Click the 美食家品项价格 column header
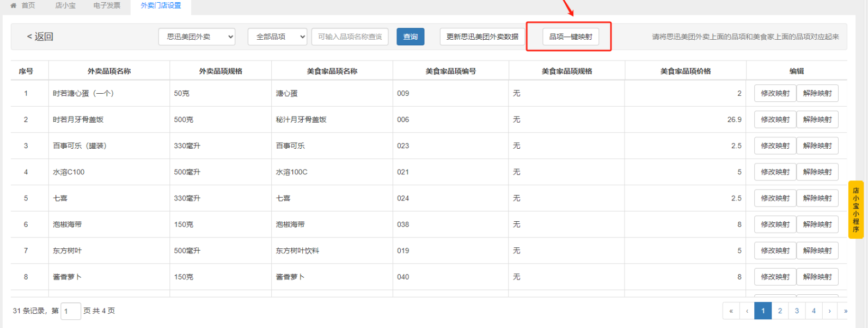The height and width of the screenshot is (328, 868). (685, 71)
